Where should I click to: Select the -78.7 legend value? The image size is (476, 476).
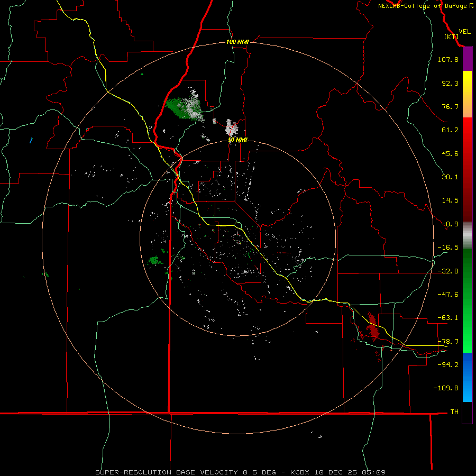(x=448, y=342)
